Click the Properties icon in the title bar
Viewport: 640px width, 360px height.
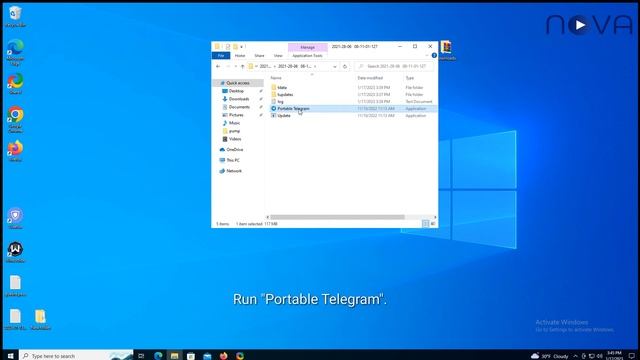click(228, 47)
